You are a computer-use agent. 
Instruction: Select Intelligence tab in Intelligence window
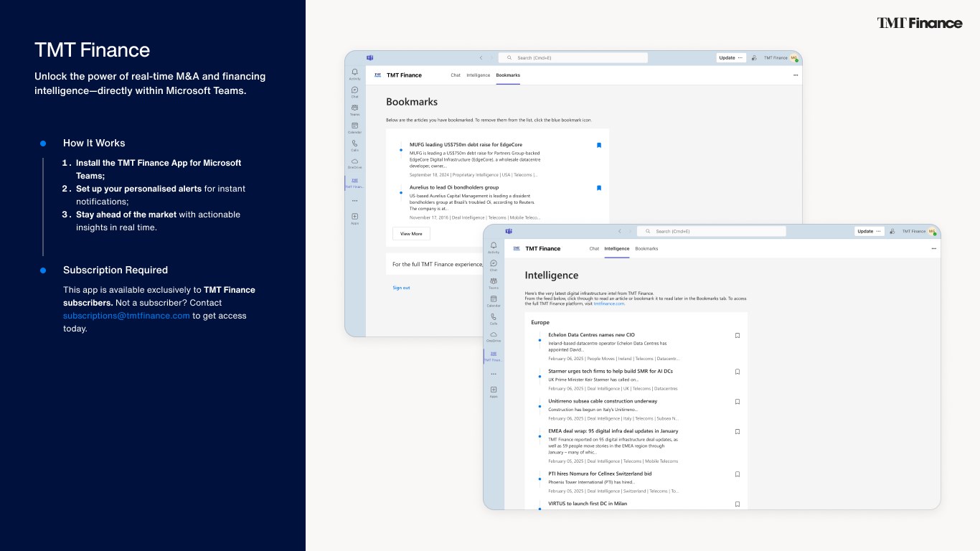[617, 249]
